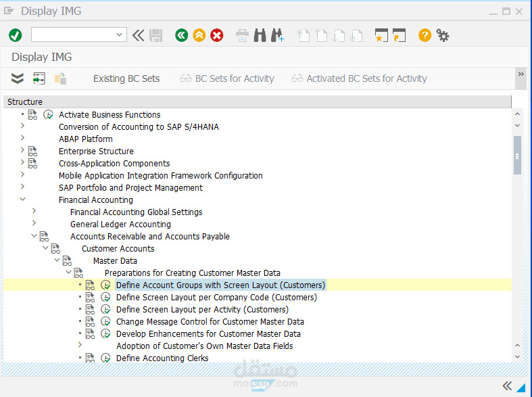The width and height of the screenshot is (532, 397).
Task: Open Customize Local Layout gear icon
Action: (x=442, y=35)
